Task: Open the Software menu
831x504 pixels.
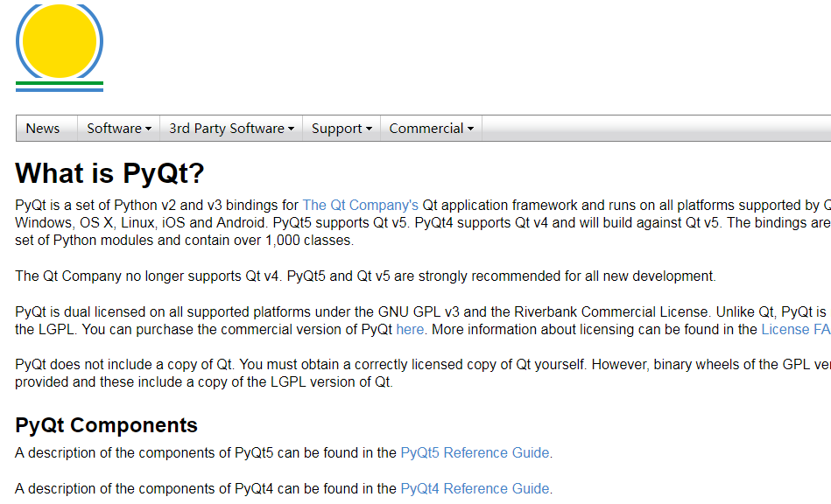Action: (114, 129)
